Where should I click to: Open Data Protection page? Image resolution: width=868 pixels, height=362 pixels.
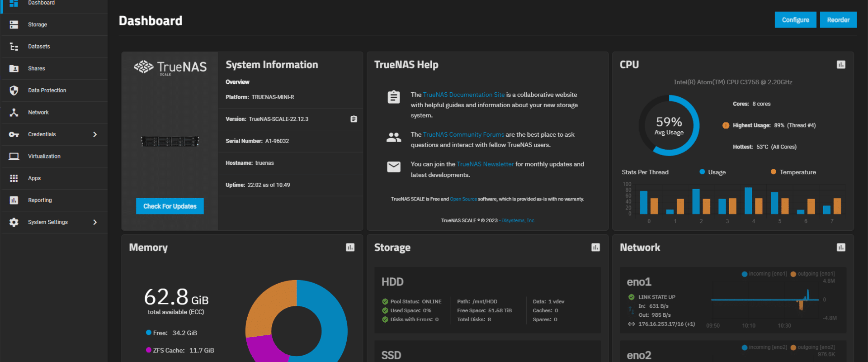point(54,90)
